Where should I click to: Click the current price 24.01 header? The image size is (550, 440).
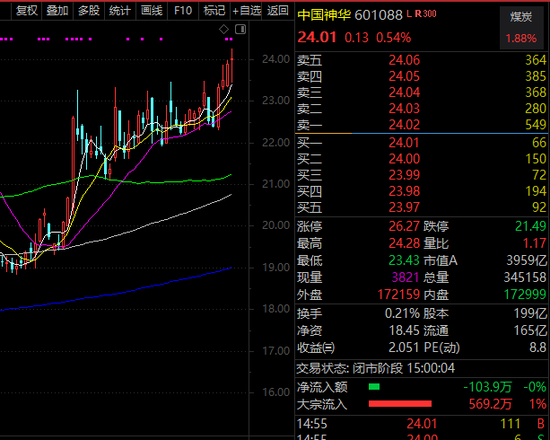click(x=317, y=37)
